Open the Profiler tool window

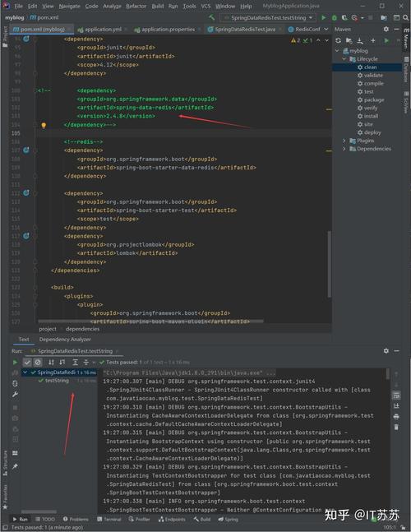[x=140, y=520]
